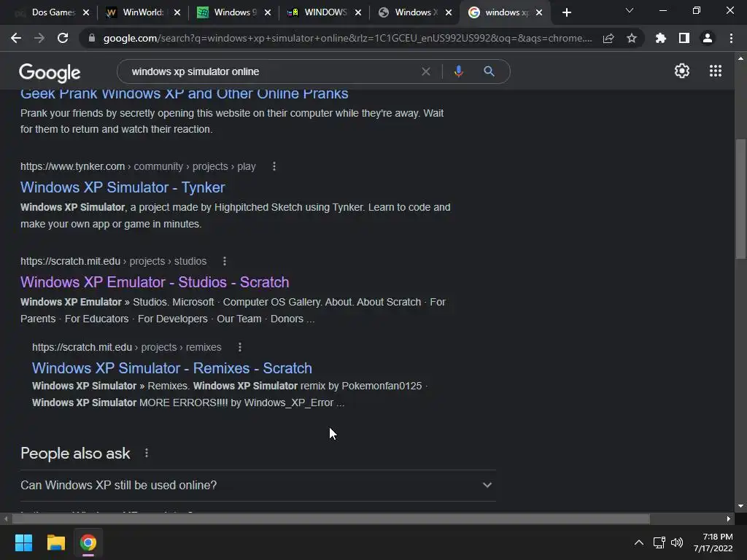Open Windows XP Simulator - Remixes - Scratch
The height and width of the screenshot is (560, 747).
[172, 368]
